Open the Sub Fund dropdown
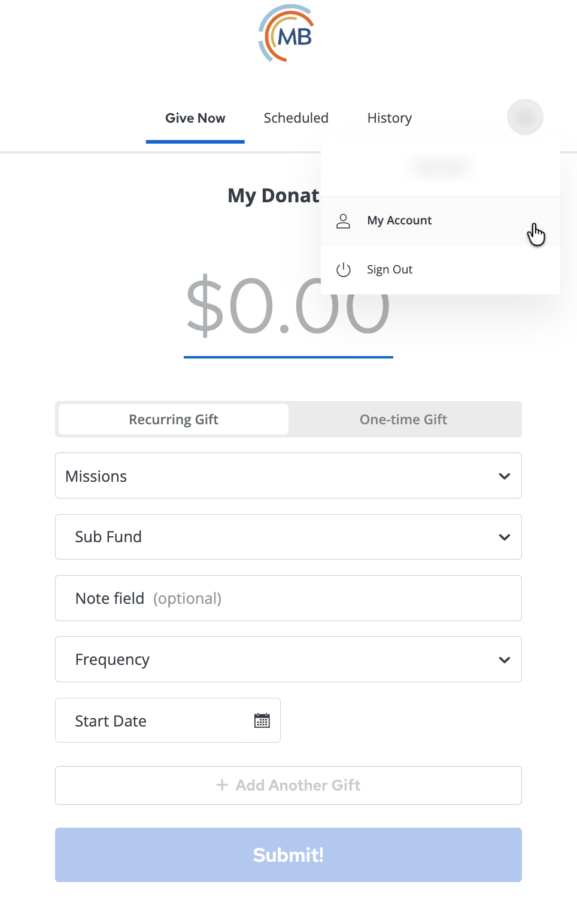577x924 pixels. click(288, 537)
